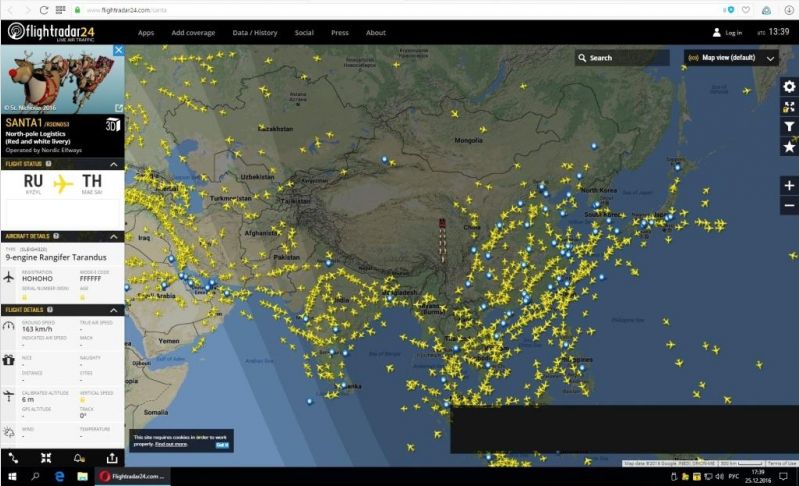
Task: Open taskbar volume control
Action: click(x=719, y=476)
